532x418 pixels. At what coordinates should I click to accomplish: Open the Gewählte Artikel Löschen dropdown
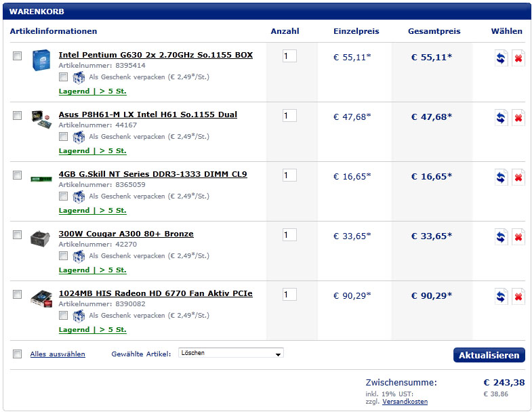(x=231, y=353)
